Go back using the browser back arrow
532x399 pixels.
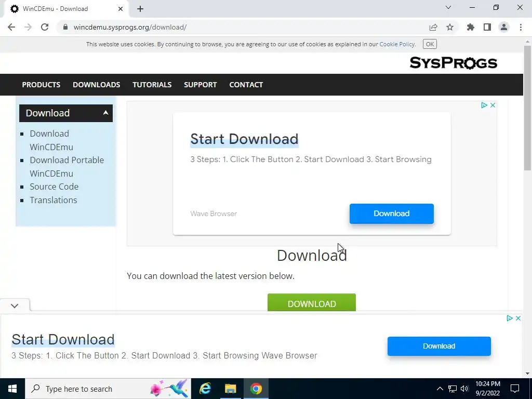(x=11, y=27)
